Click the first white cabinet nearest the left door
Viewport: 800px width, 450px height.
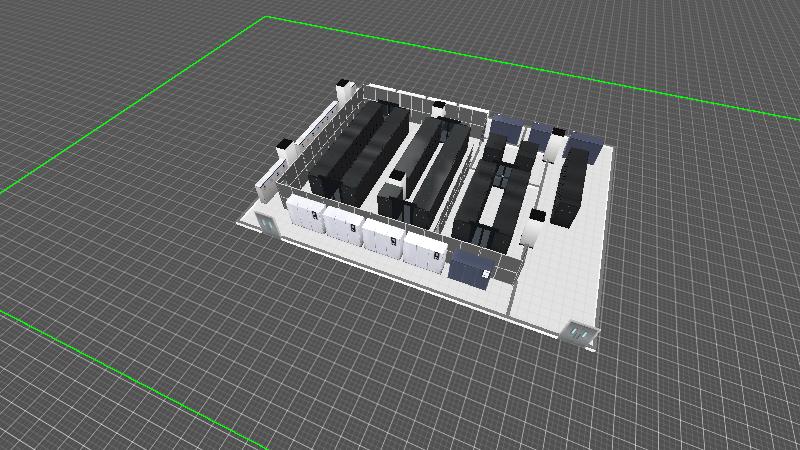coord(306,214)
